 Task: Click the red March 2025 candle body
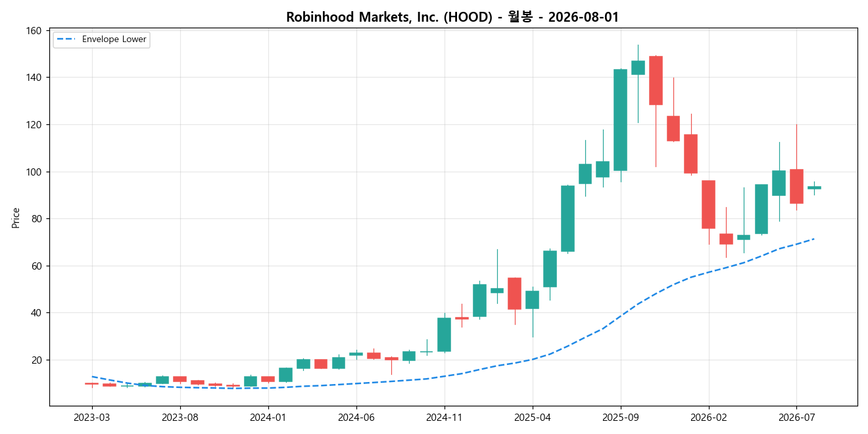[515, 293]
